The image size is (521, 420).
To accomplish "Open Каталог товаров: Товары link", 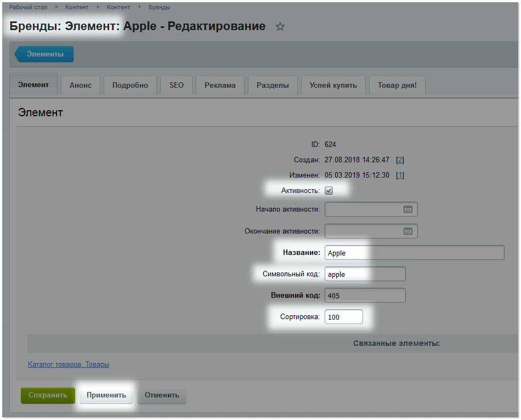I will pyautogui.click(x=69, y=364).
